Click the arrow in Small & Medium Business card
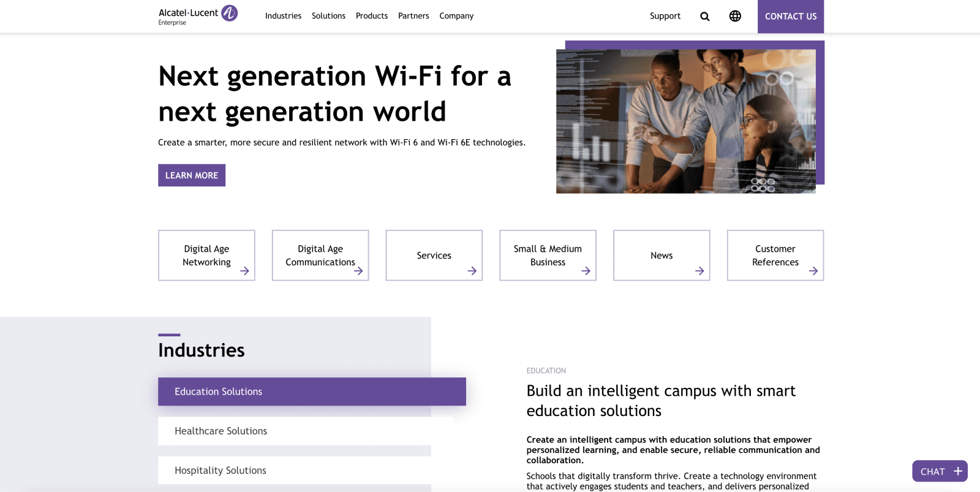The height and width of the screenshot is (492, 980). click(x=586, y=271)
